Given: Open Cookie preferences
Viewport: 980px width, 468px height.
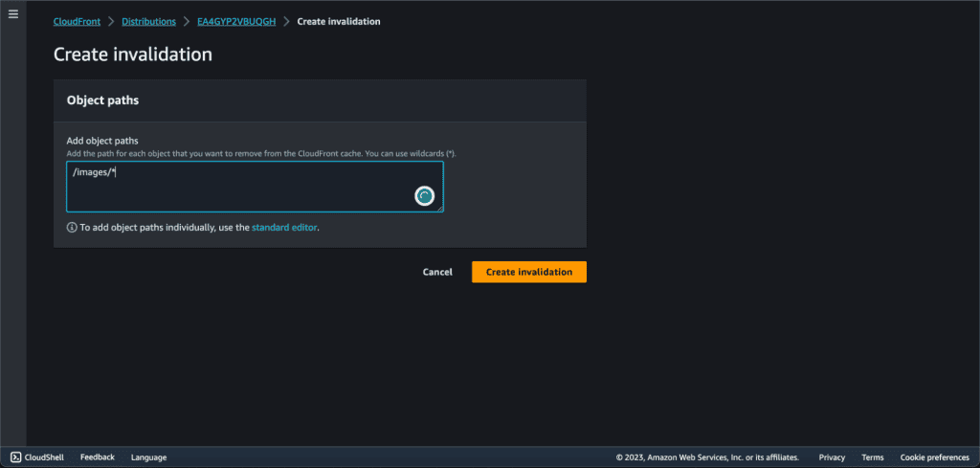Looking at the screenshot, I should coord(934,457).
